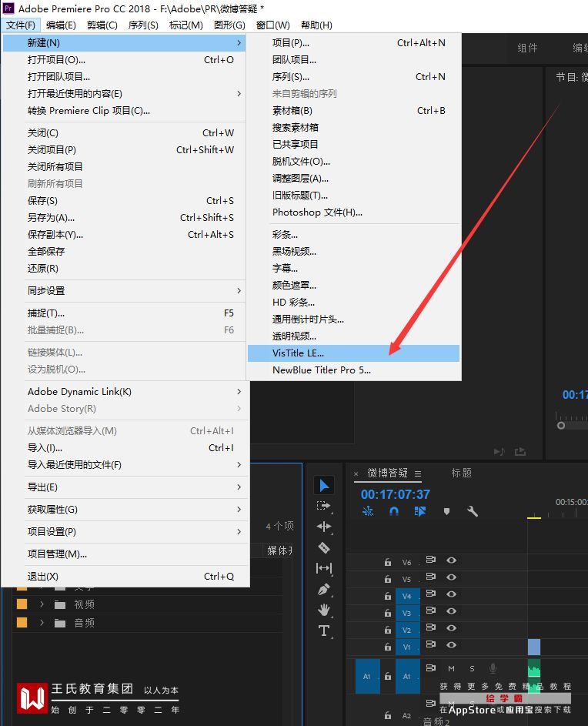Click the sync lock icon for V1
The height and width of the screenshot is (726, 588).
[430, 644]
